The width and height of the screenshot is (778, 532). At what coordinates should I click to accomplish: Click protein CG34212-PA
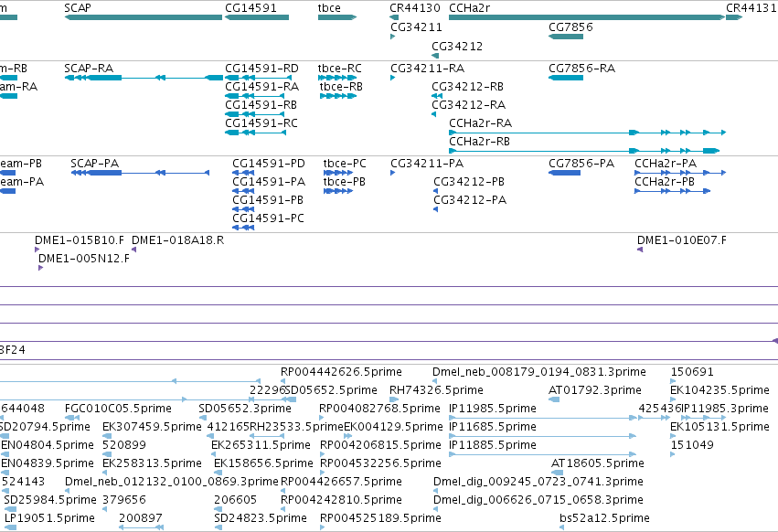[x=470, y=200]
